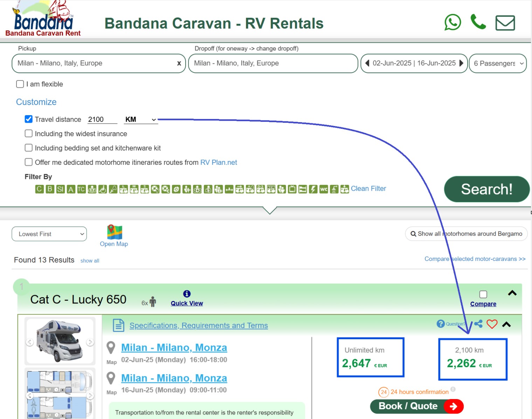The image size is (532, 419).
Task: Tick dedicated motorhome itineraries offer checkbox
Action: (29, 162)
